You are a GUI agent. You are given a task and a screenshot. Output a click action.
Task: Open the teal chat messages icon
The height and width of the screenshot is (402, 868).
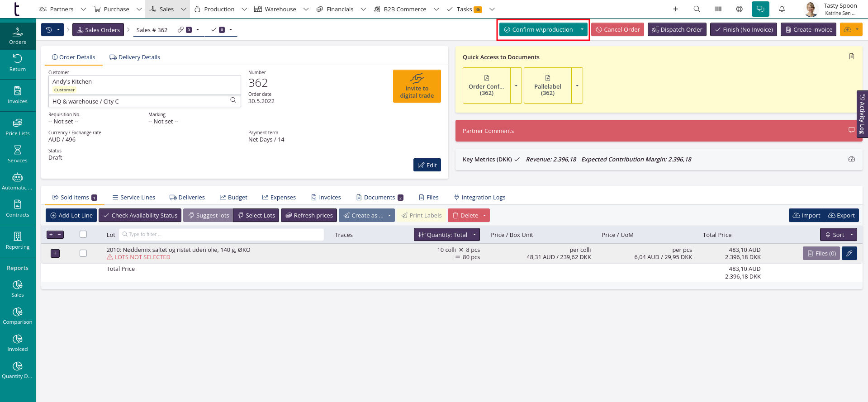[x=760, y=9]
